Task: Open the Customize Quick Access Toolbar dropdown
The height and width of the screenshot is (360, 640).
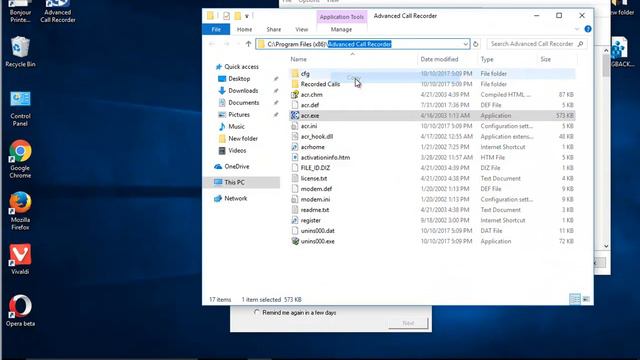Action: pyautogui.click(x=247, y=16)
